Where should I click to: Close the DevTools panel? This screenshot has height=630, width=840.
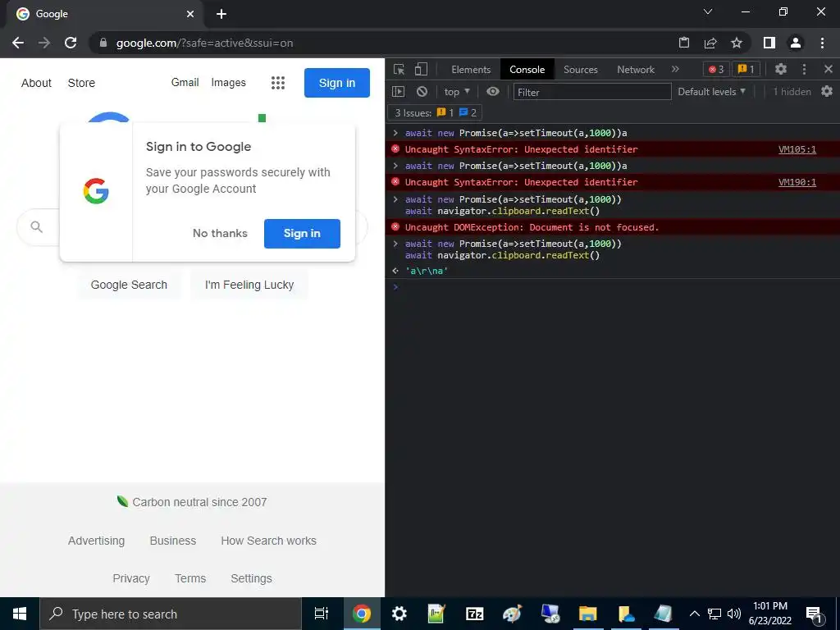tap(829, 69)
